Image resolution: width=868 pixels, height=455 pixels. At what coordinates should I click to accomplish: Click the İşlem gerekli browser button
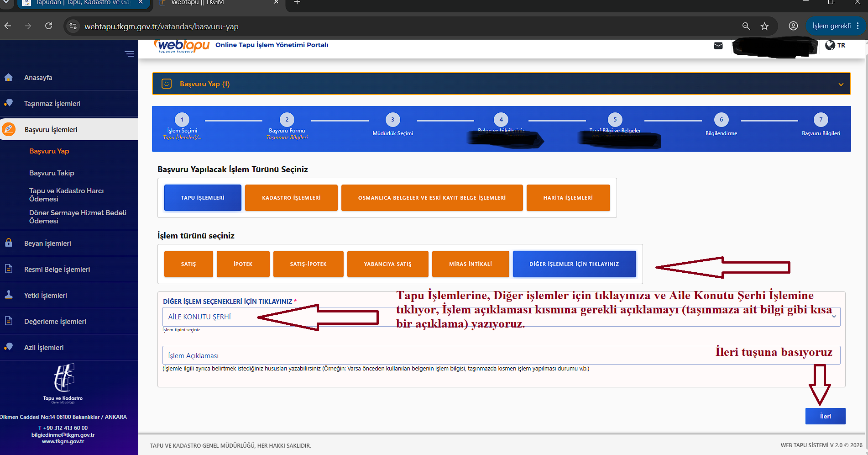coord(835,26)
